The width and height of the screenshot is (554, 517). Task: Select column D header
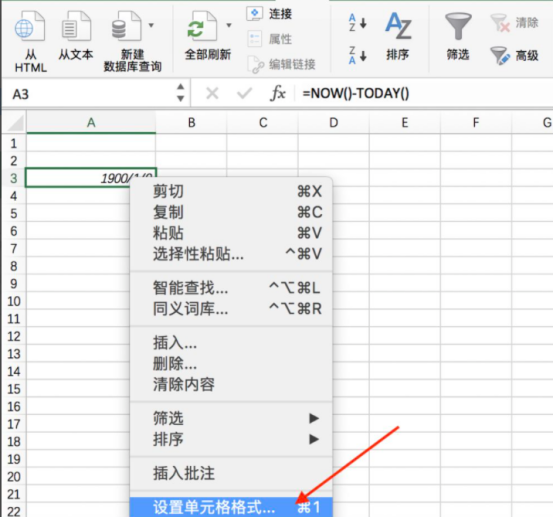coord(334,123)
